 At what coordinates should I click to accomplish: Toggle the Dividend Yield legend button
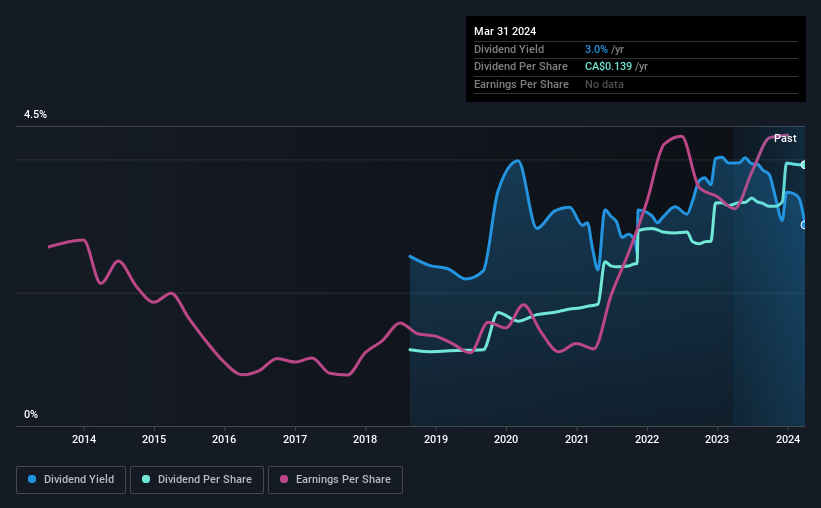[71, 480]
